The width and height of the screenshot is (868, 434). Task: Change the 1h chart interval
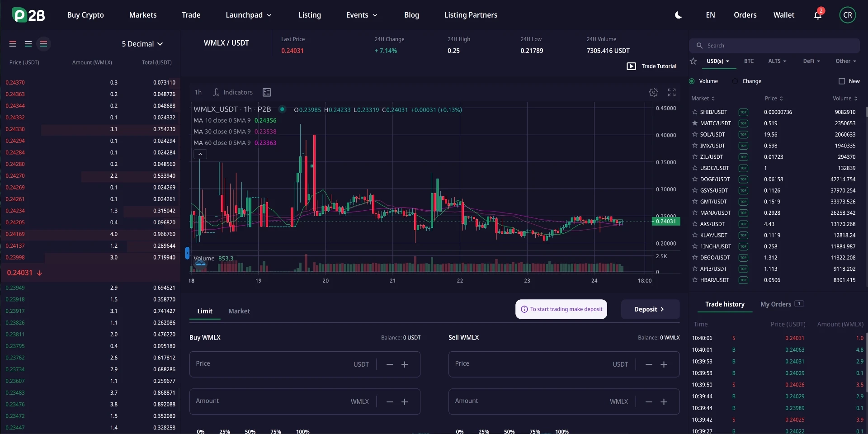(198, 92)
